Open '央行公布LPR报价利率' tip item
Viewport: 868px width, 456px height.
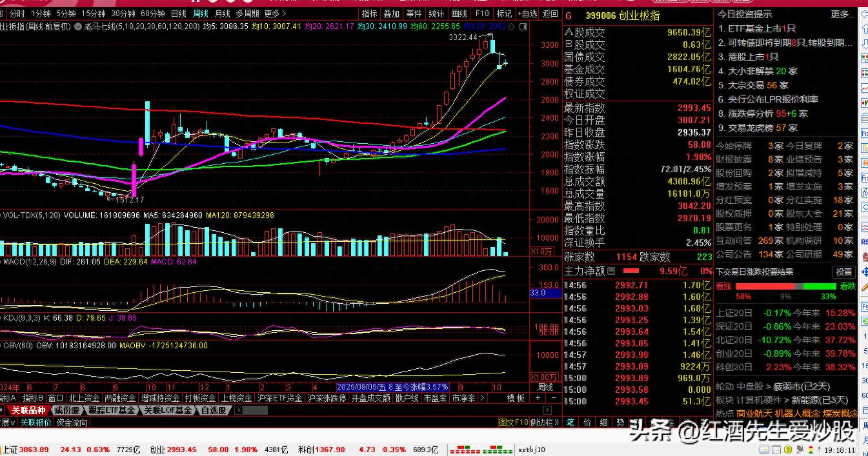(x=768, y=99)
